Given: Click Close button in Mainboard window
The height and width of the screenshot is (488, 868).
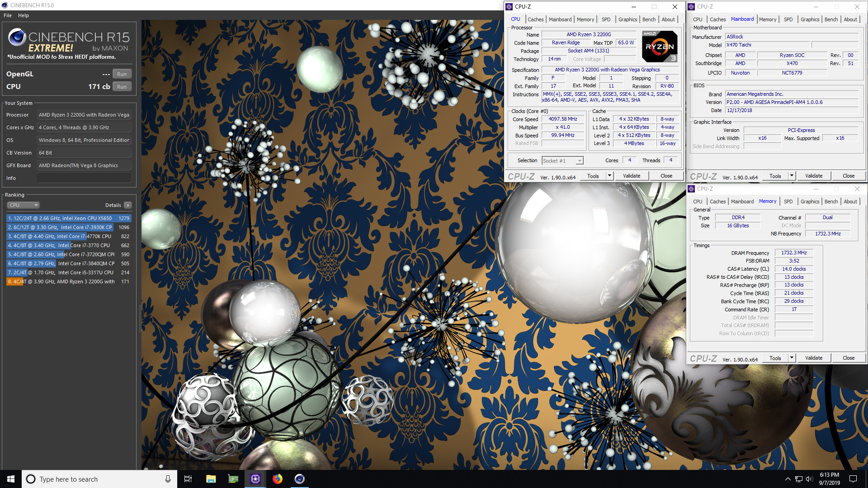Looking at the screenshot, I should (x=849, y=176).
